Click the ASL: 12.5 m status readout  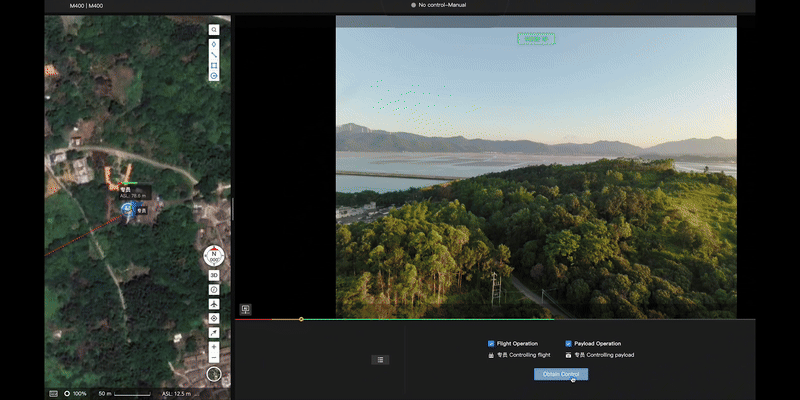coord(176,394)
